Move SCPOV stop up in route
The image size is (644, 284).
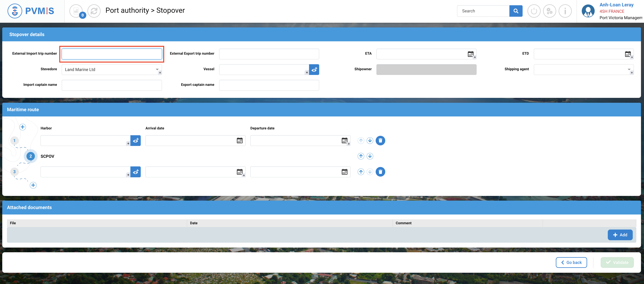(361, 156)
